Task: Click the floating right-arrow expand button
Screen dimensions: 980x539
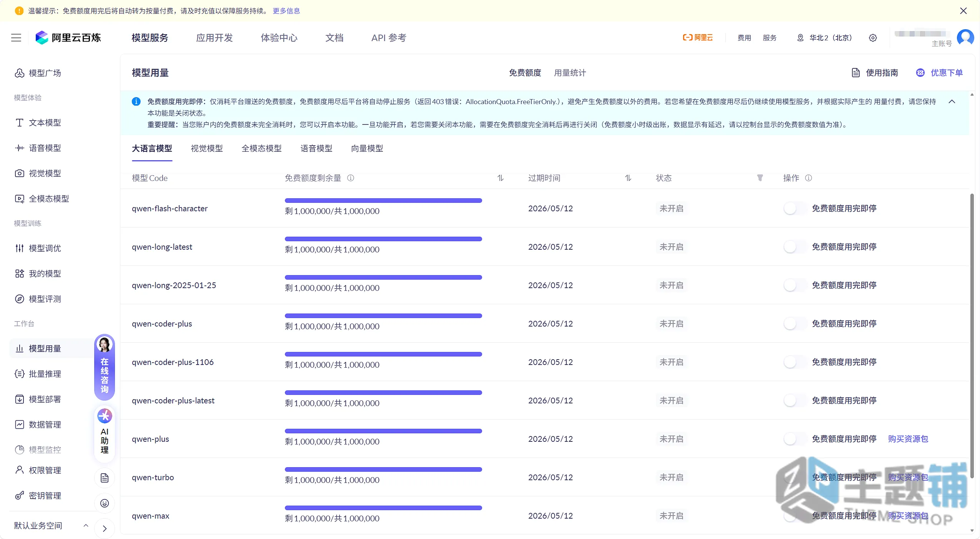Action: (x=105, y=529)
